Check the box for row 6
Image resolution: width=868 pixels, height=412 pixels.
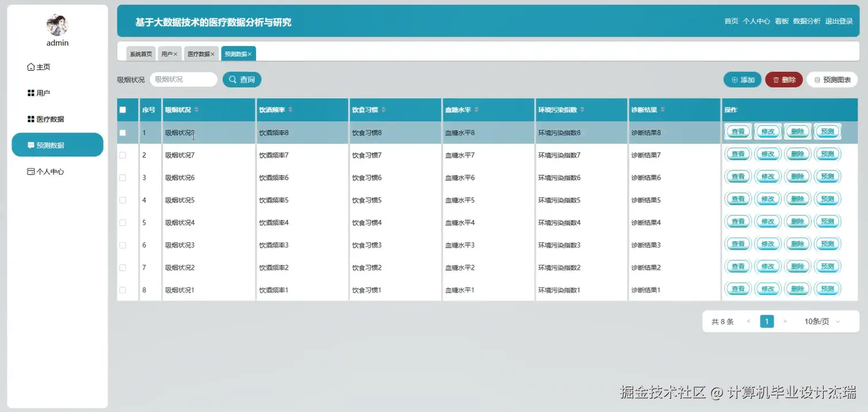pos(123,245)
